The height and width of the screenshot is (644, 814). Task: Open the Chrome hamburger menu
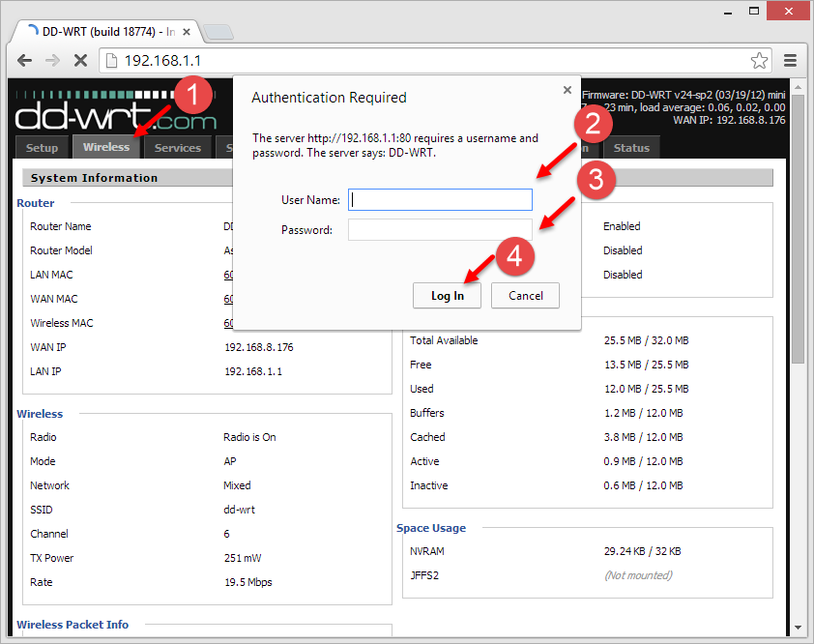[790, 61]
